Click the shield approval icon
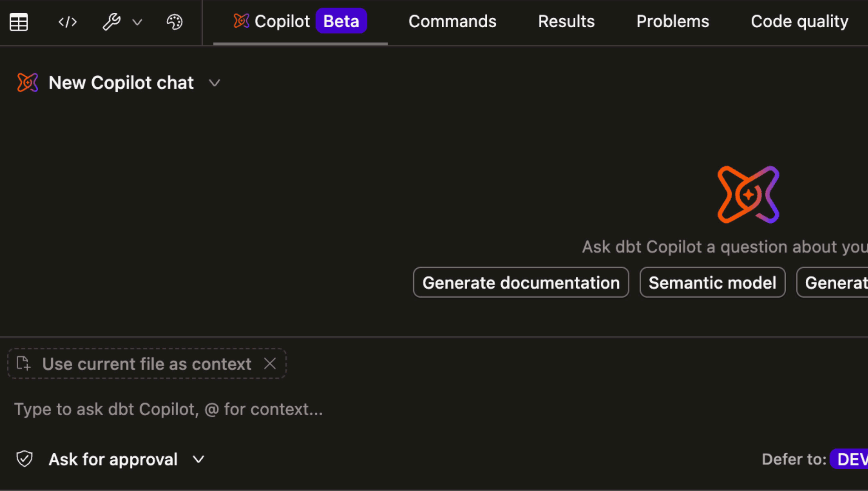This screenshot has height=491, width=868. (25, 459)
